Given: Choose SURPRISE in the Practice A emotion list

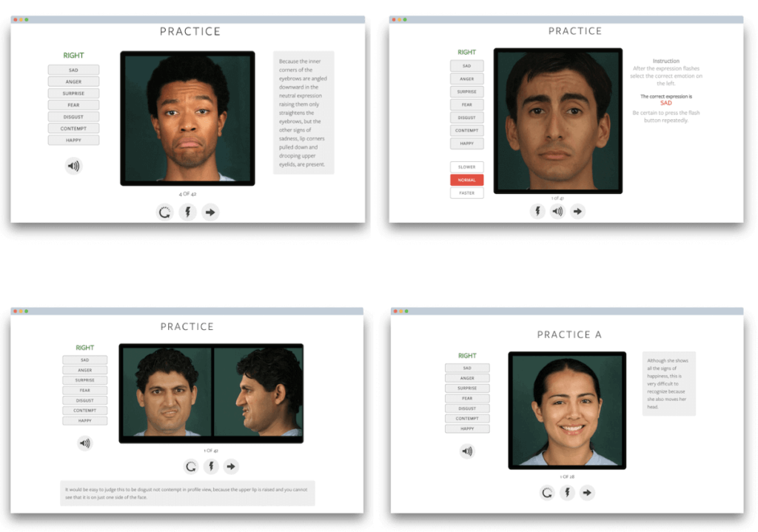Looking at the screenshot, I should 467,388.
